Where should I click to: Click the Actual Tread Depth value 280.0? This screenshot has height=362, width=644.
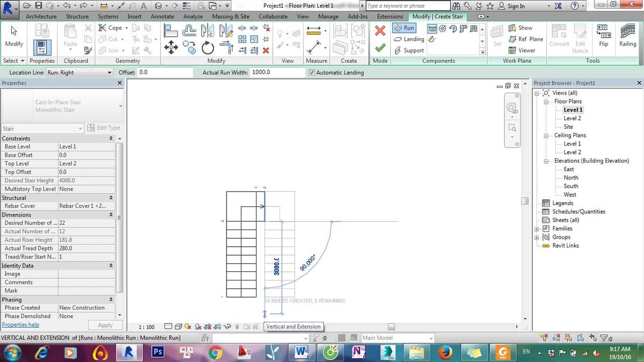pyautogui.click(x=86, y=248)
